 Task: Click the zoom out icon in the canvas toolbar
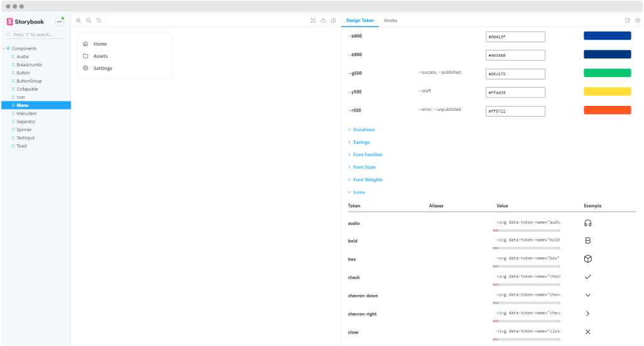click(89, 21)
